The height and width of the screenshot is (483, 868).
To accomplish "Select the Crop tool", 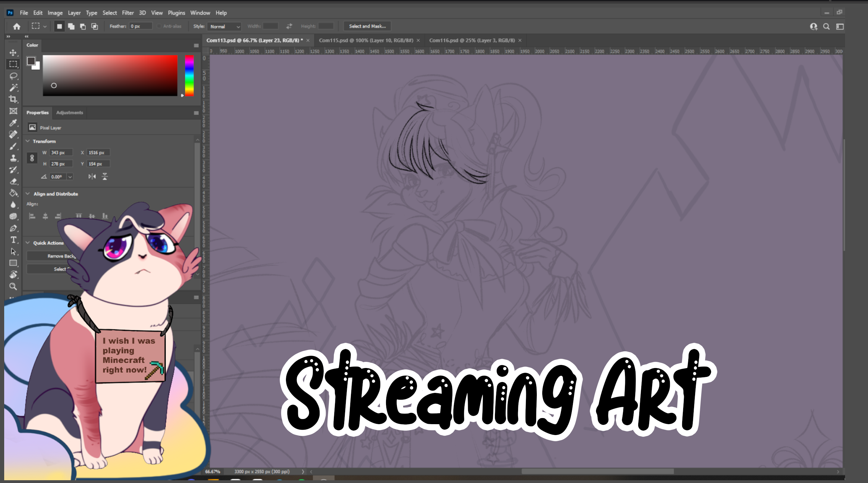I will click(x=13, y=99).
